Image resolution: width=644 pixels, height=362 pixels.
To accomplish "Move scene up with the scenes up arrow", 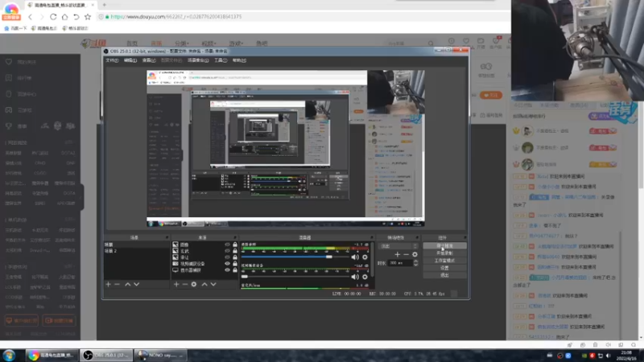I will pyautogui.click(x=128, y=284).
